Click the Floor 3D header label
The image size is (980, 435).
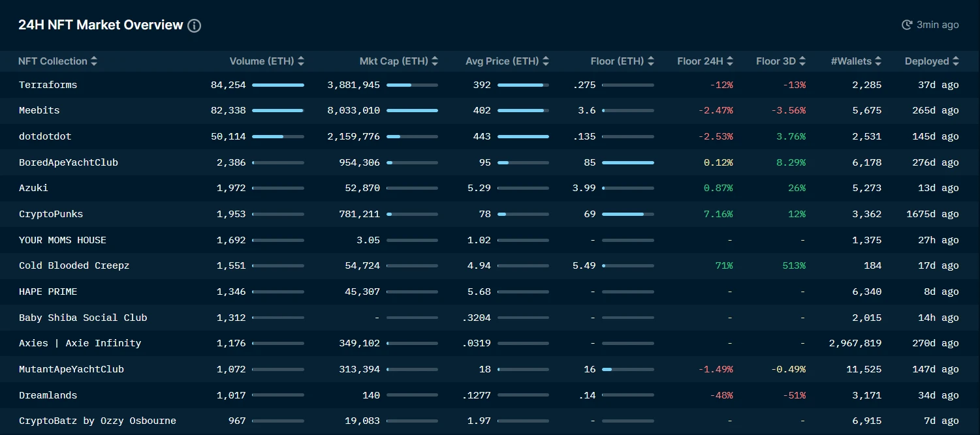(x=776, y=61)
